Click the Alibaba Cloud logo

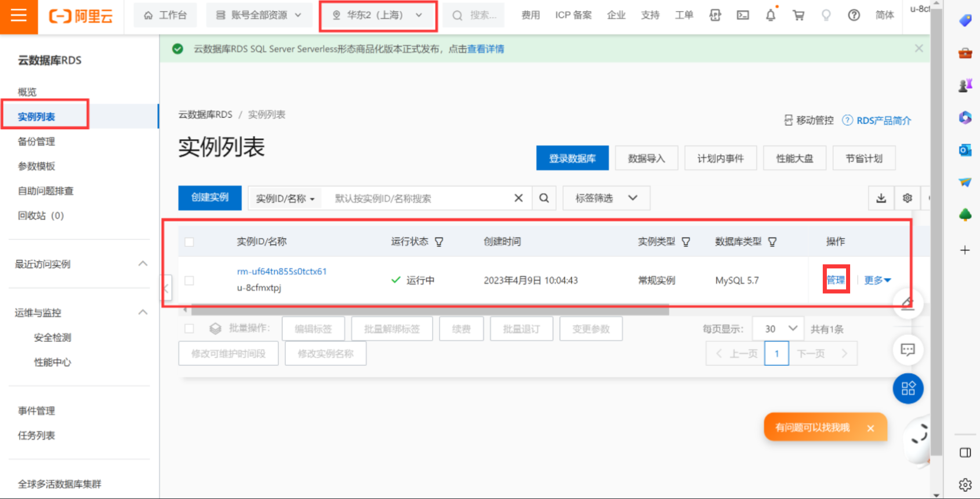[81, 16]
